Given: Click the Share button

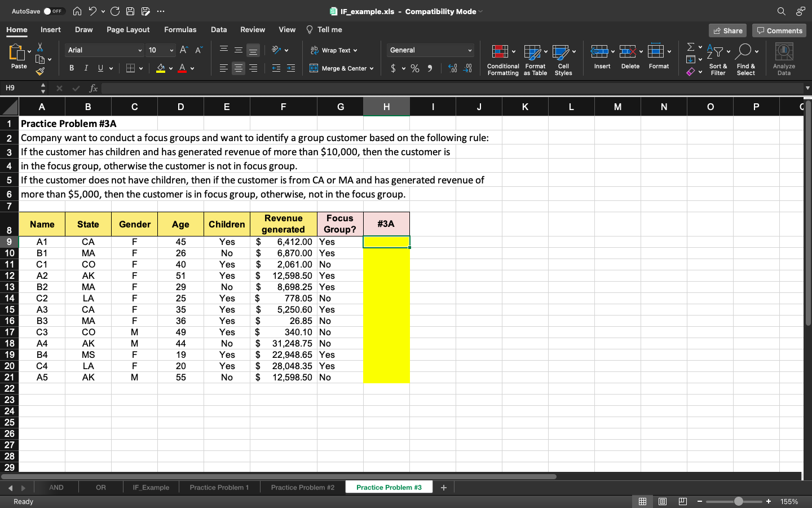Looking at the screenshot, I should click(727, 30).
